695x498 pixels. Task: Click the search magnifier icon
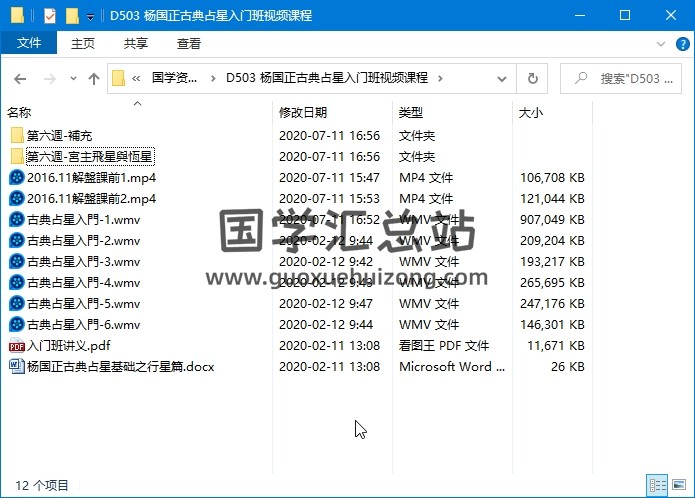[x=581, y=78]
